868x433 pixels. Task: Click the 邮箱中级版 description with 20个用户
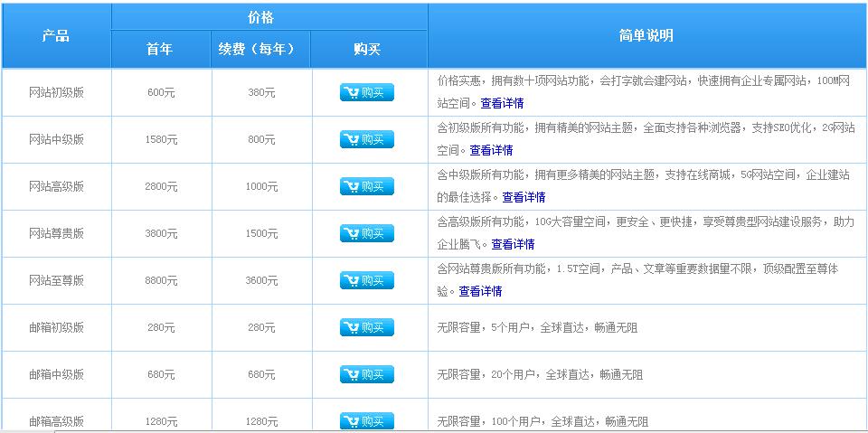541,375
